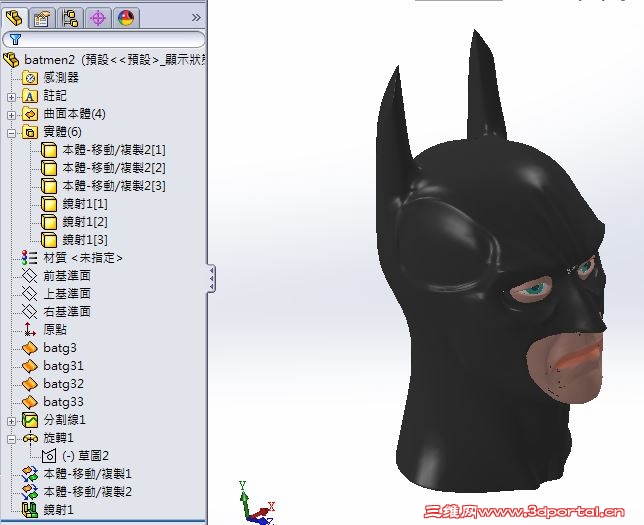The image size is (644, 525).
Task: Click the funnel filter icon
Action: 15,39
